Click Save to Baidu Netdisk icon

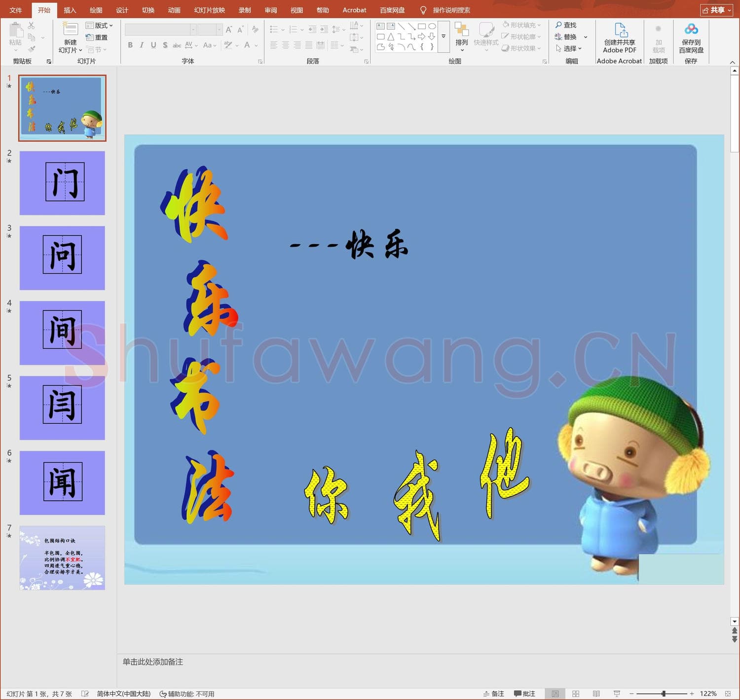click(691, 30)
